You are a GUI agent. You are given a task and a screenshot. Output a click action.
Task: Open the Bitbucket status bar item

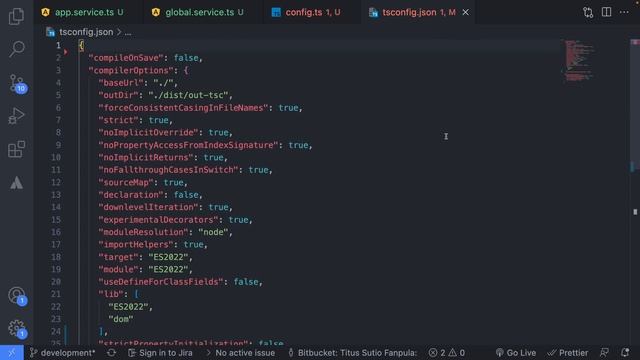click(353, 353)
